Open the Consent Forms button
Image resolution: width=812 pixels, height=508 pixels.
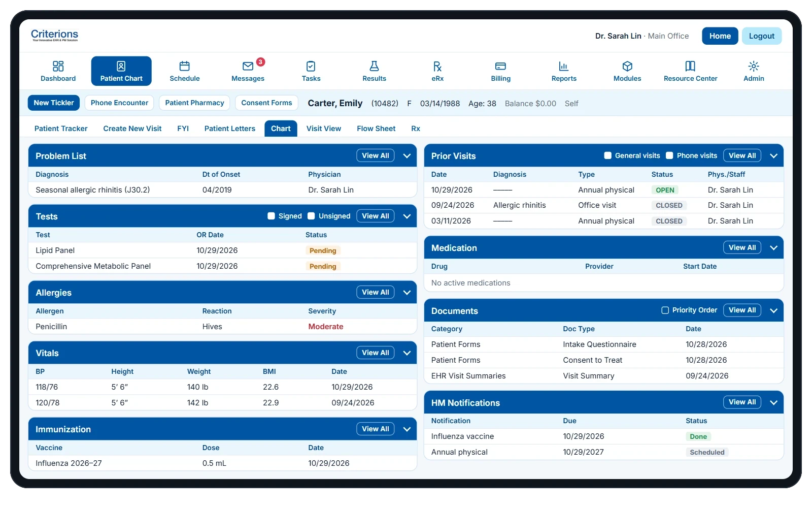coord(267,103)
